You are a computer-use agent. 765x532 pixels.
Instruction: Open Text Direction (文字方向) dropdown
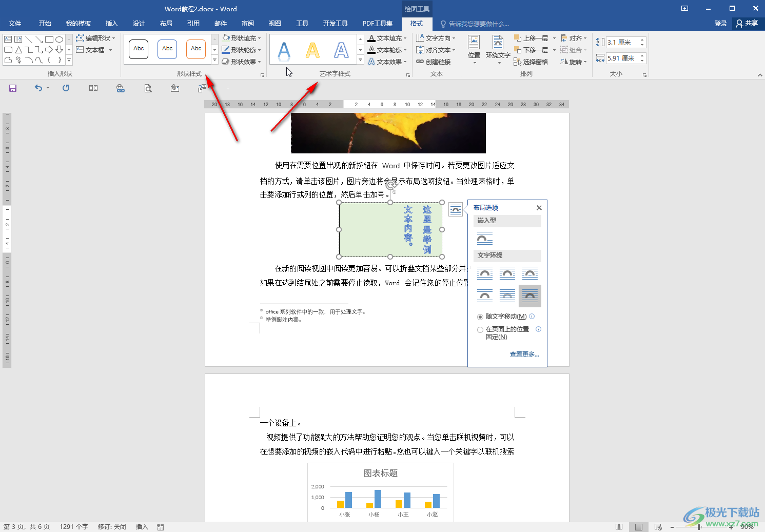436,38
